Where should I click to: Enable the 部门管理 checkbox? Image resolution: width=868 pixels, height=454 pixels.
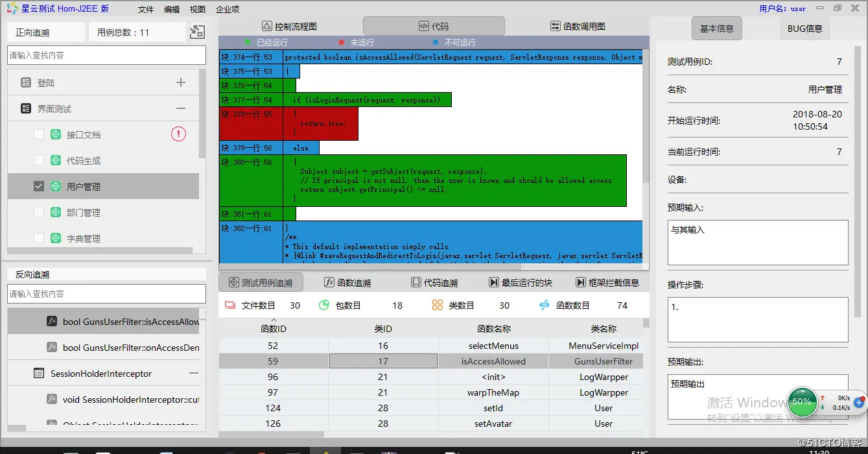[38, 212]
